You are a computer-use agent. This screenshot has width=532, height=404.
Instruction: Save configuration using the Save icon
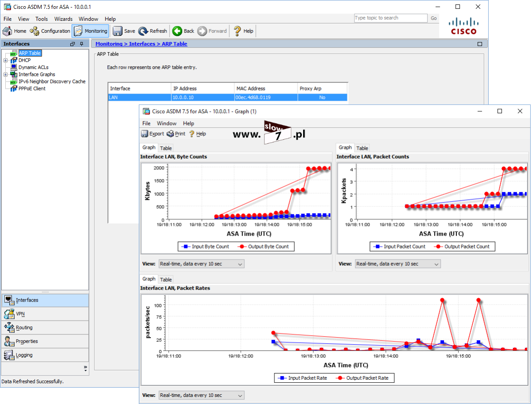coord(124,31)
